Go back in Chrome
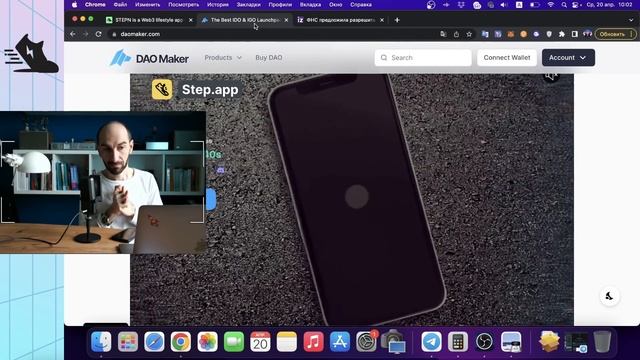The width and height of the screenshot is (640, 360). tap(73, 34)
